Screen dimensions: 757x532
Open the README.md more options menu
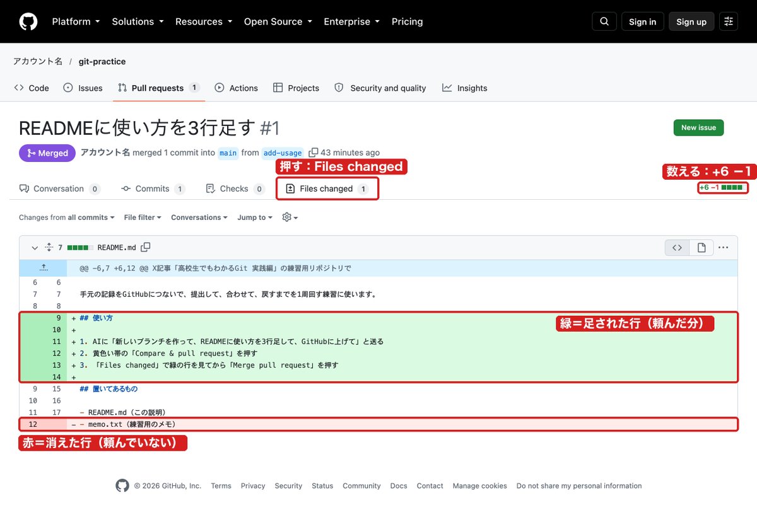(x=723, y=248)
